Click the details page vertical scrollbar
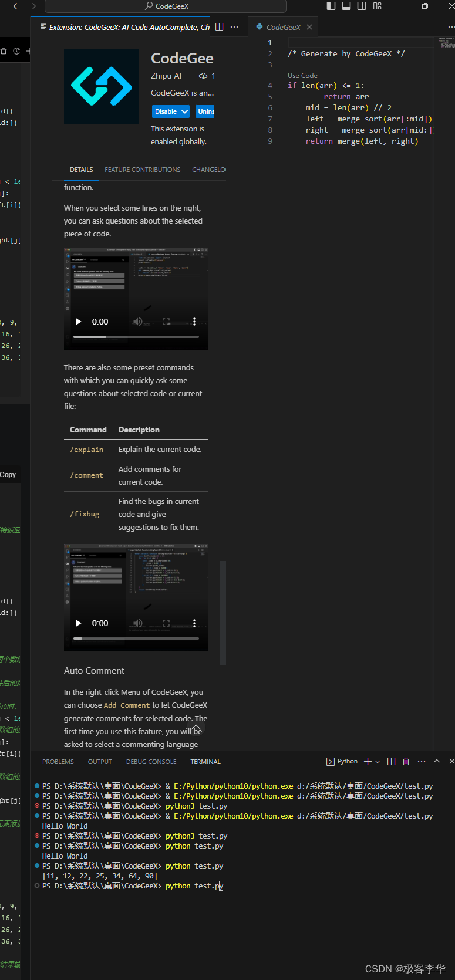This screenshot has width=455, height=980. click(223, 613)
